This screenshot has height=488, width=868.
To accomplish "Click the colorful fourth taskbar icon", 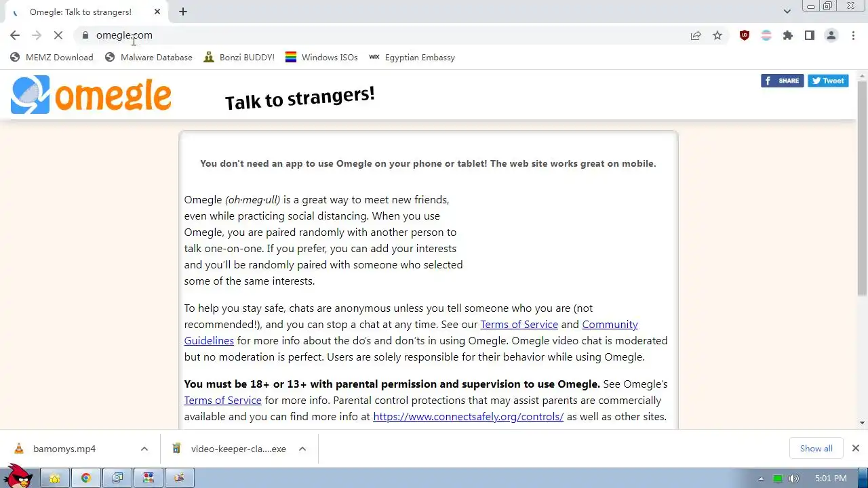I will [149, 478].
